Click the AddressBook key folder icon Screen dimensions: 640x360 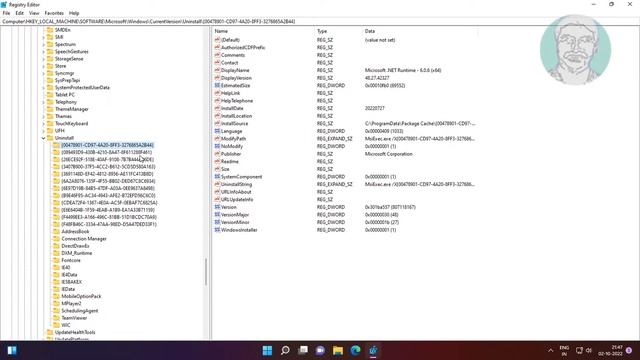point(56,231)
